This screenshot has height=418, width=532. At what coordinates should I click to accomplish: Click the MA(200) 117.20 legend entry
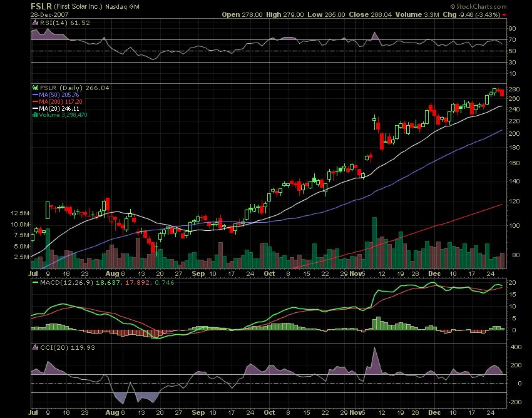click(60, 102)
